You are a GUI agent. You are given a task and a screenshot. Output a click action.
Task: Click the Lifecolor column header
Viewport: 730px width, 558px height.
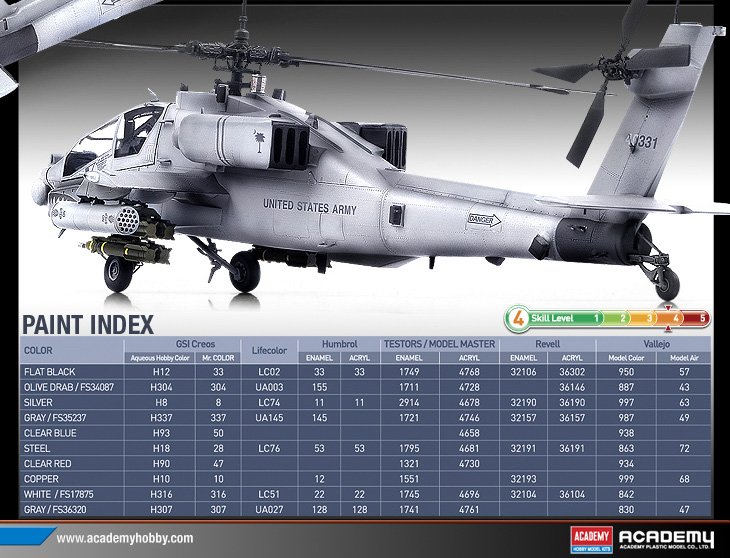pyautogui.click(x=269, y=350)
